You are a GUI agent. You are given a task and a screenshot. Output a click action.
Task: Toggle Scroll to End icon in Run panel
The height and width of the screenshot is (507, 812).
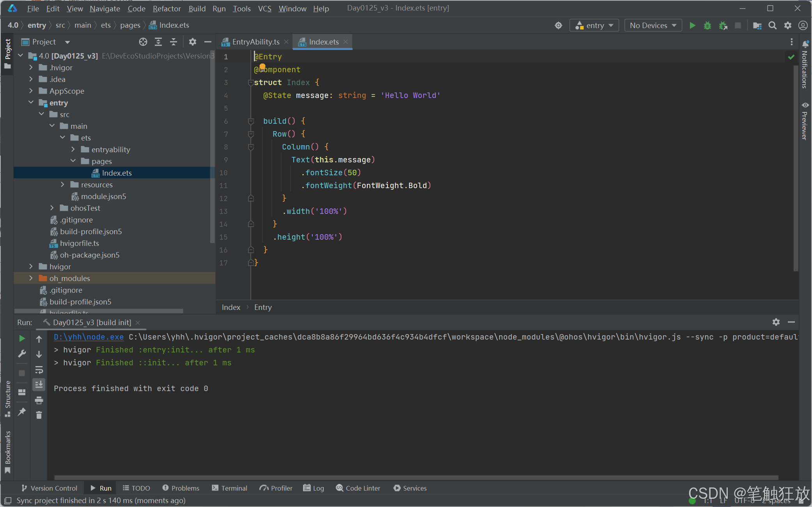(x=39, y=385)
